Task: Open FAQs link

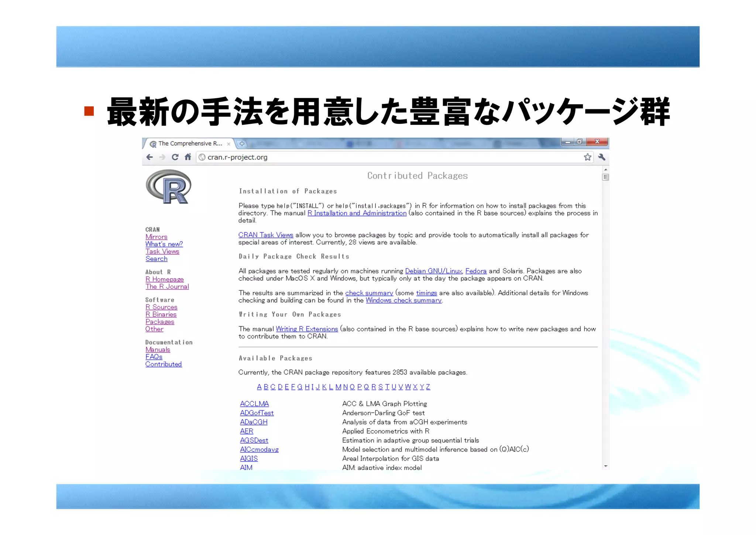Action: [x=154, y=357]
